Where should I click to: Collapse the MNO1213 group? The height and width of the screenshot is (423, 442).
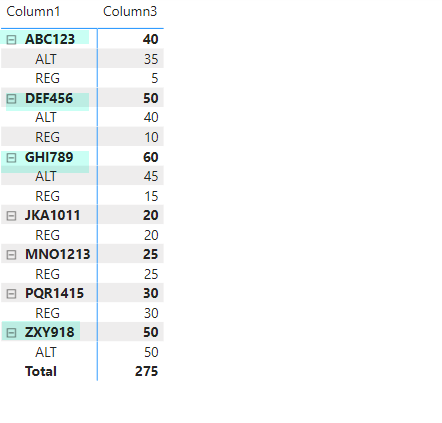11,255
